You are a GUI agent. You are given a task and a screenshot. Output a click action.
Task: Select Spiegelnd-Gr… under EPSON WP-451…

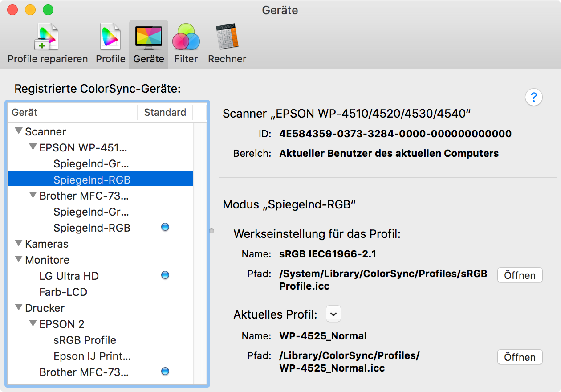(101, 163)
